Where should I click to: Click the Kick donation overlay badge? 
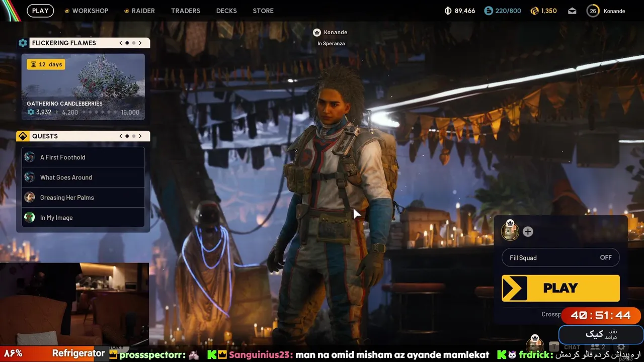601,334
